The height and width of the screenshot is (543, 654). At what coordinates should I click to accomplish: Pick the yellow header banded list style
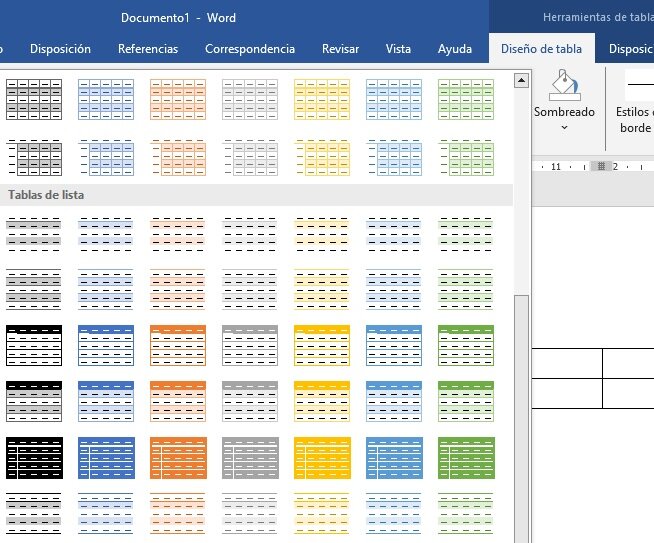[x=322, y=402]
